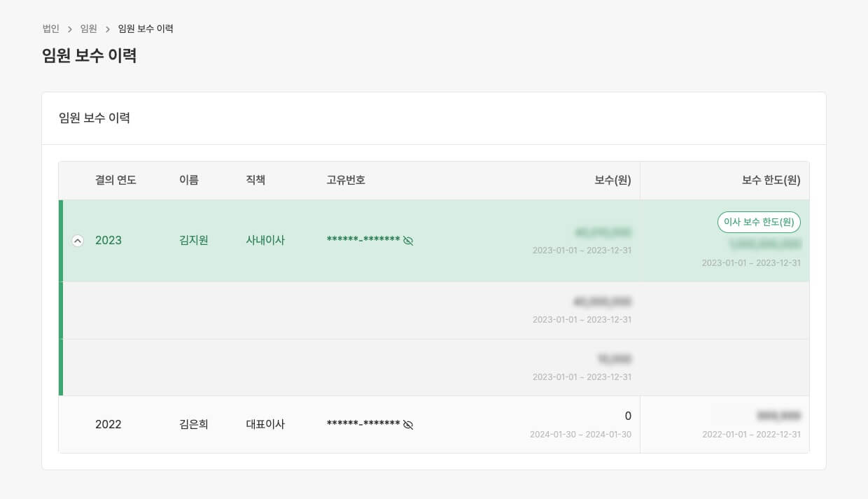Sort by the 결의 연도 column header

tap(115, 180)
